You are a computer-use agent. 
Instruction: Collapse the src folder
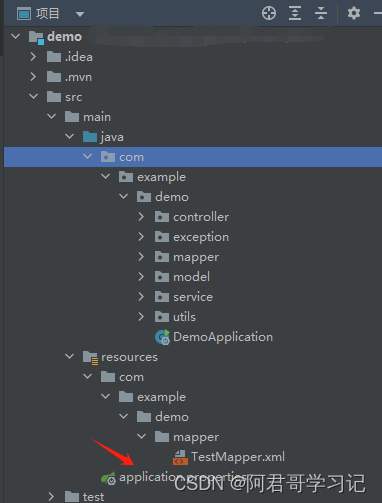pyautogui.click(x=33, y=97)
